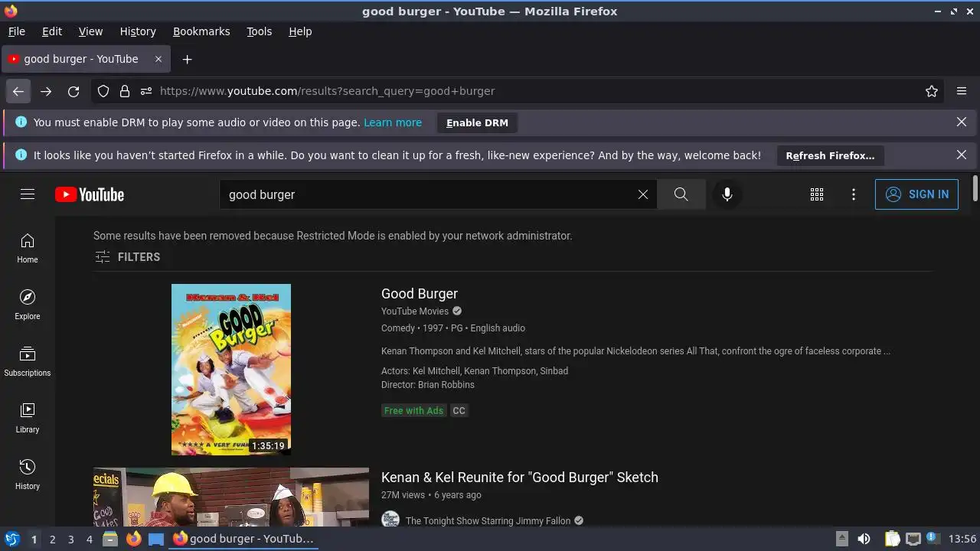Click the Free with Ads badge
Screen dimensions: 980x551
(x=413, y=411)
